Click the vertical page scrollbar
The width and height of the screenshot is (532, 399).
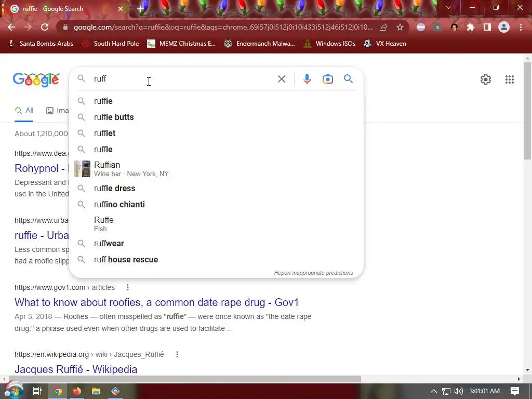tap(527, 110)
